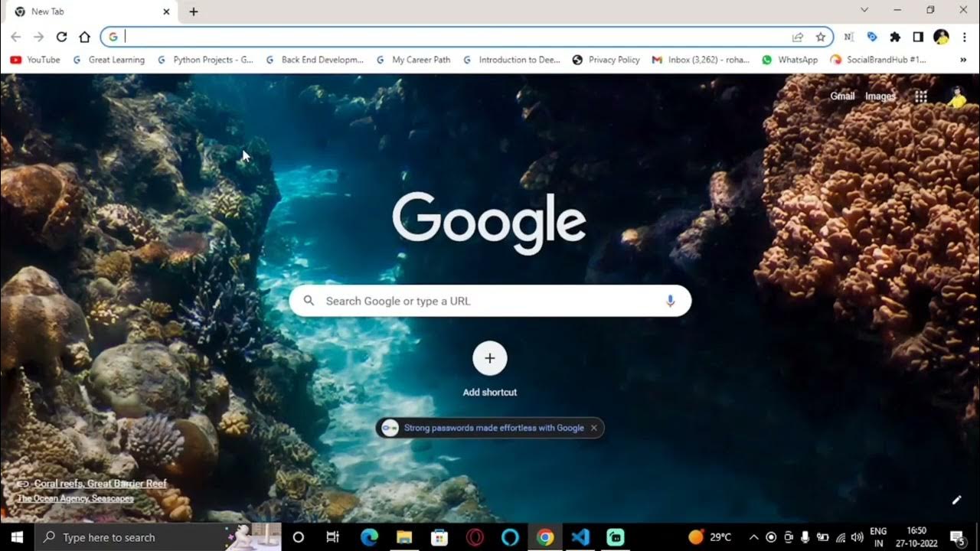Click the Gmail link on the page

[842, 96]
